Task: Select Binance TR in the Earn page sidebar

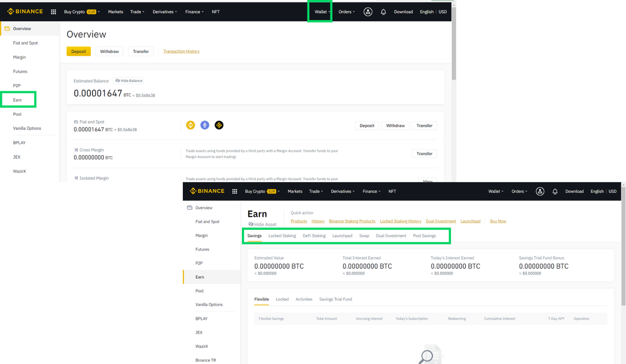Action: click(x=206, y=360)
